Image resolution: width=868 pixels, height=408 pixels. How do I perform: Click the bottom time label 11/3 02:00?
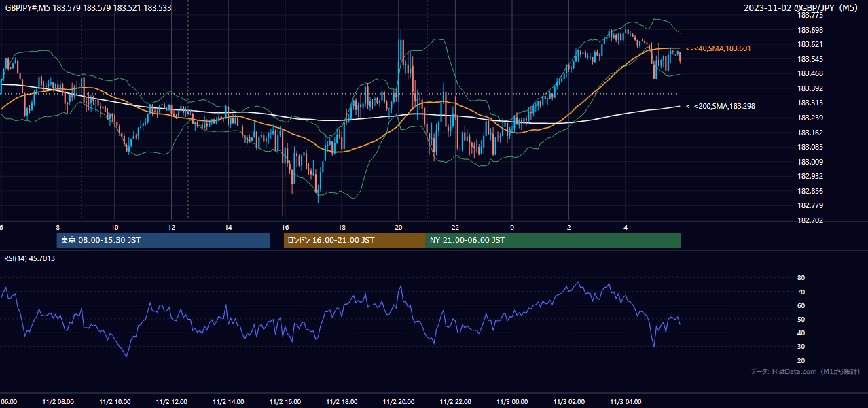tap(569, 402)
